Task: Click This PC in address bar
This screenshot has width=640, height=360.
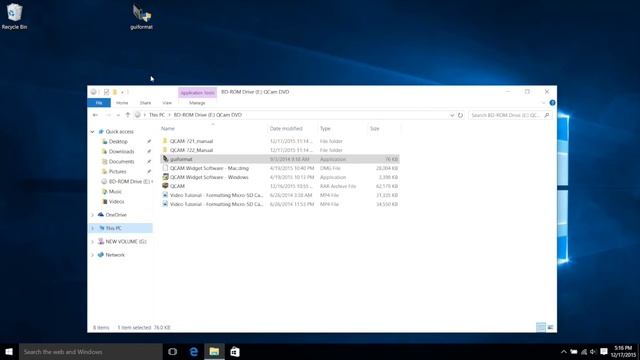Action: 157,115
